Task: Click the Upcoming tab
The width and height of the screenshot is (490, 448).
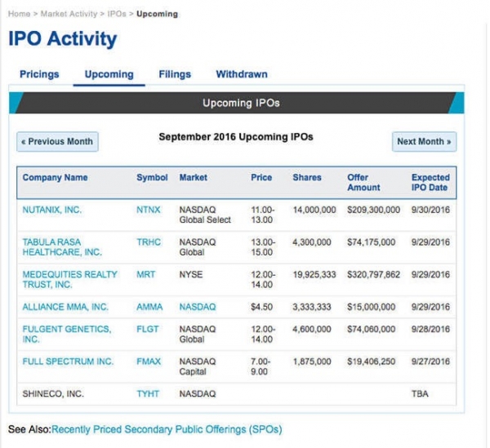Action: 109,74
